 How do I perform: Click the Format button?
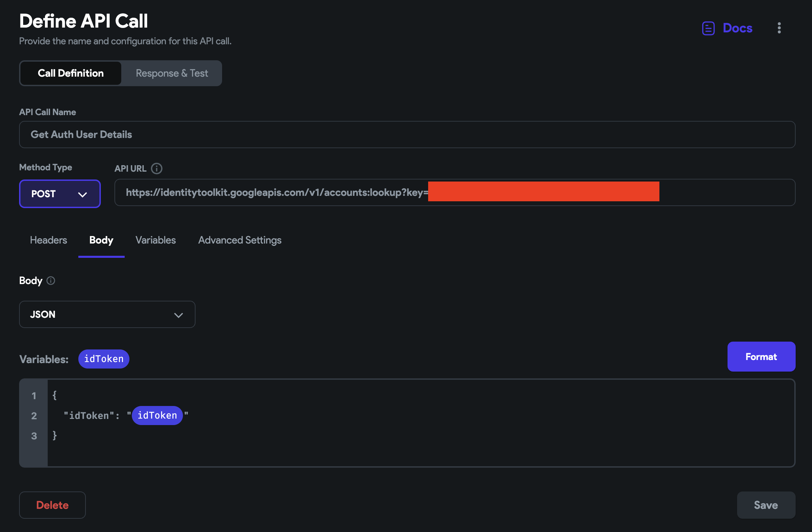coord(761,356)
